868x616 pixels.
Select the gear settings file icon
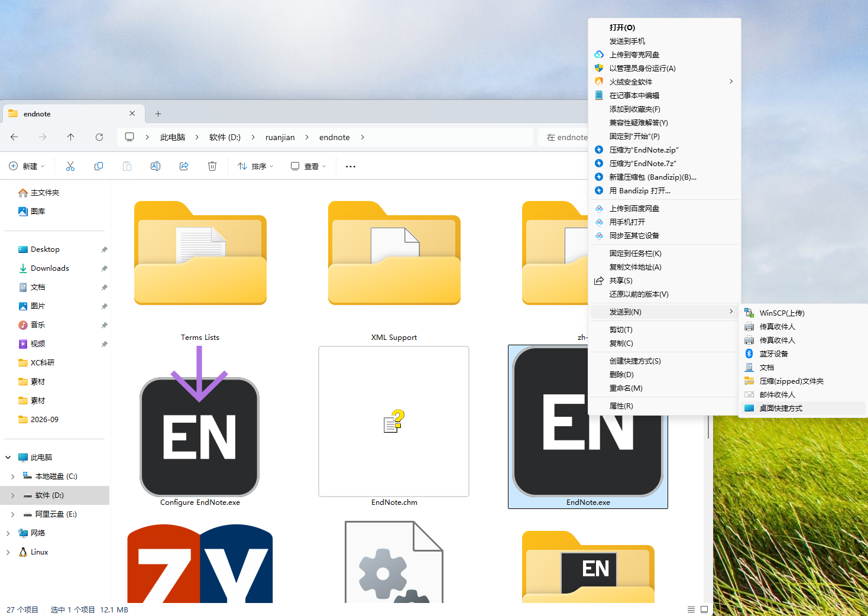[394, 562]
